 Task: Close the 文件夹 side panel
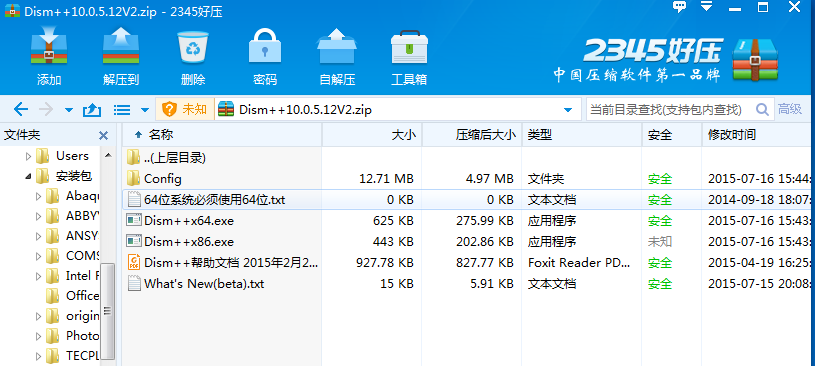coord(103,136)
